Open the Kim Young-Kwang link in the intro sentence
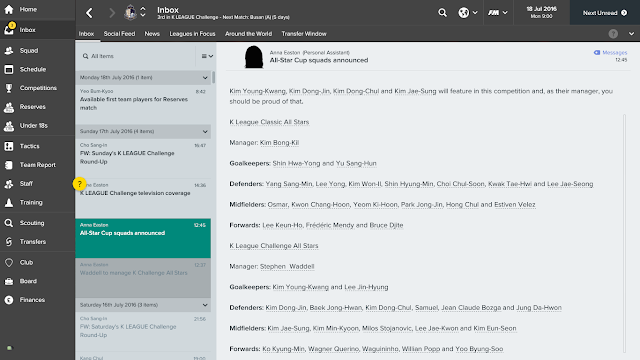This screenshot has width=640, height=360. (x=258, y=91)
